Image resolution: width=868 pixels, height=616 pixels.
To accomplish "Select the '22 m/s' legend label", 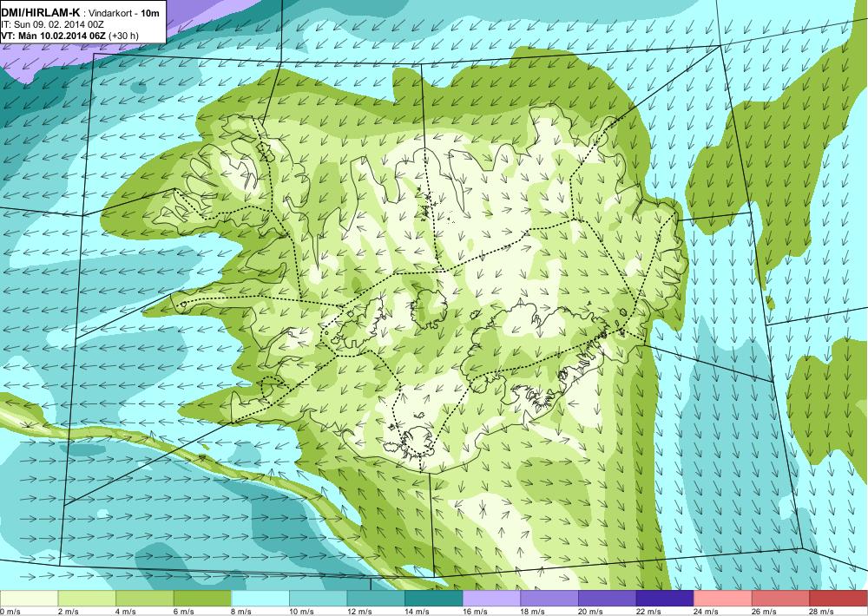I will coord(648,612).
